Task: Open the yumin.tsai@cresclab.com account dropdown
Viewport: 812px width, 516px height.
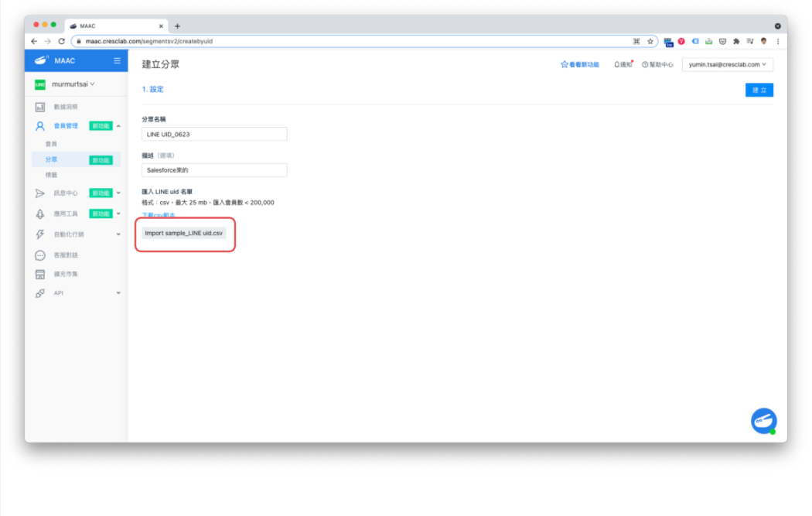Action: 727,65
